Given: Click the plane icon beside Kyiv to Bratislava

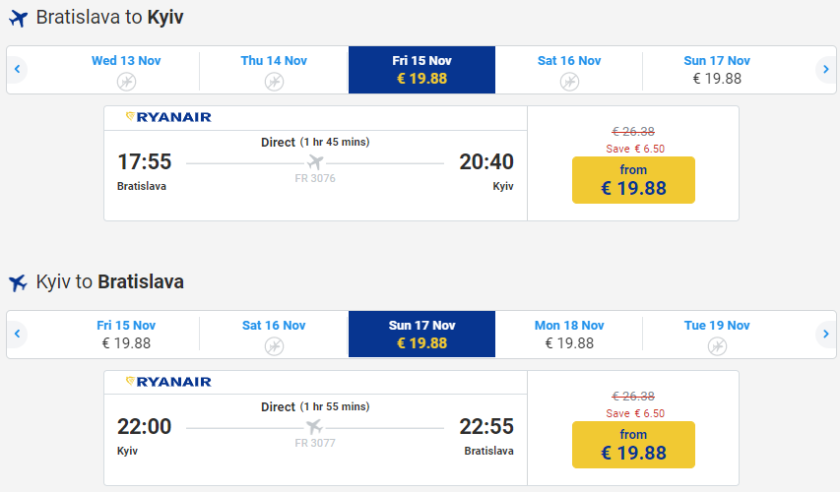Looking at the screenshot, I should pos(18,283).
